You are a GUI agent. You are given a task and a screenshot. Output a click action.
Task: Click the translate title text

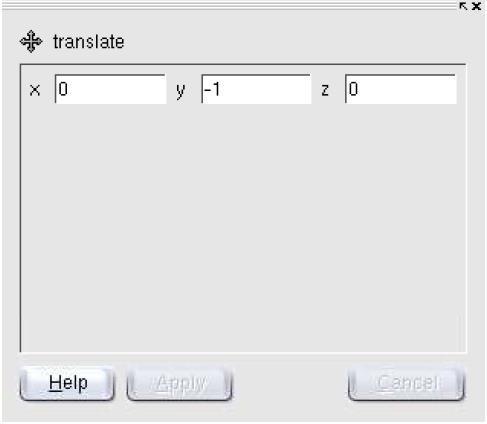[x=89, y=42]
